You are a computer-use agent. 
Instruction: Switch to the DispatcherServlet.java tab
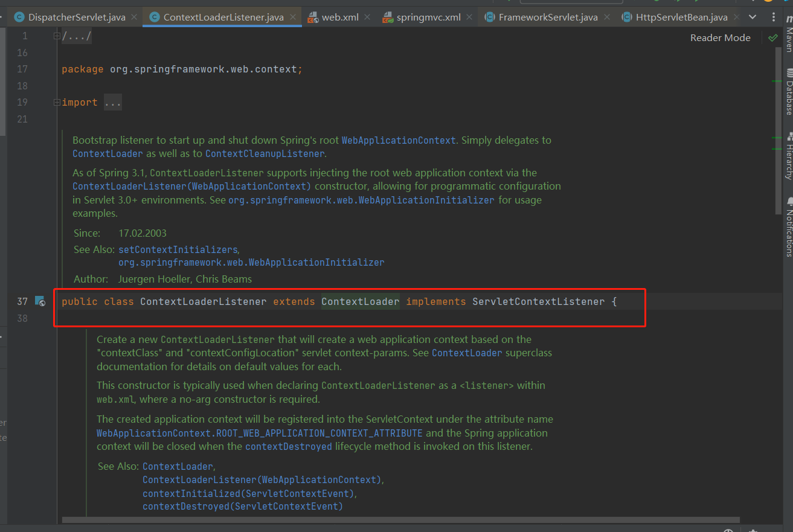click(x=77, y=18)
